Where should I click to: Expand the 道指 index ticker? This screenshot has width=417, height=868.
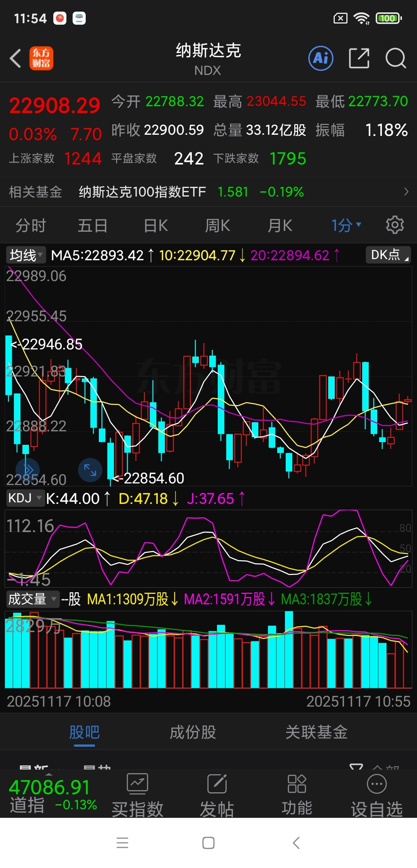click(x=53, y=795)
